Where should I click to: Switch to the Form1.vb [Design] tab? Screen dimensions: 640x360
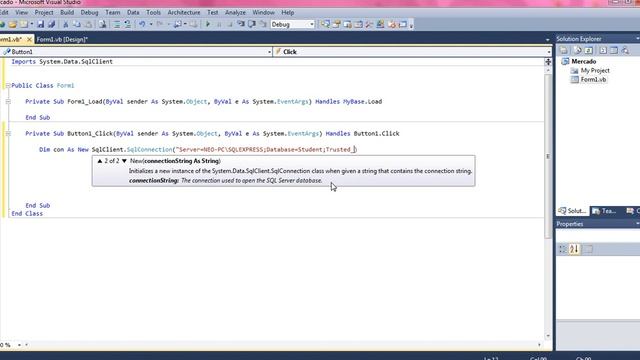pyautogui.click(x=62, y=40)
